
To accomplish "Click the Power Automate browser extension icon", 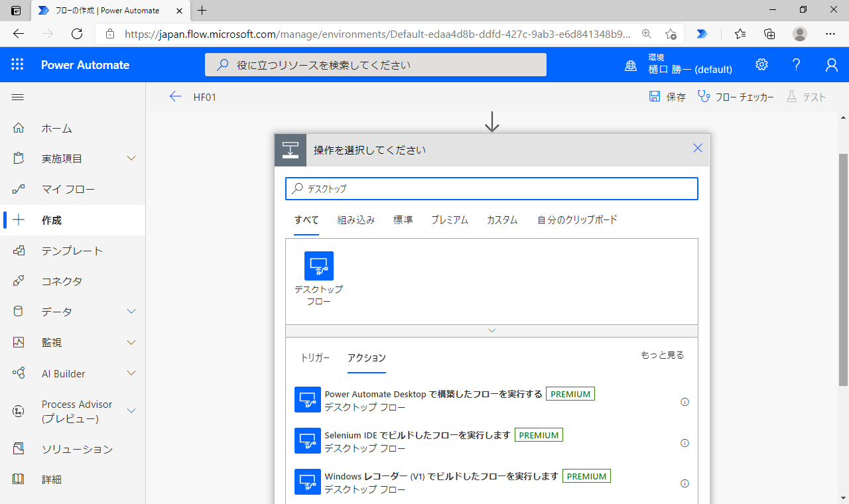I will (x=702, y=34).
